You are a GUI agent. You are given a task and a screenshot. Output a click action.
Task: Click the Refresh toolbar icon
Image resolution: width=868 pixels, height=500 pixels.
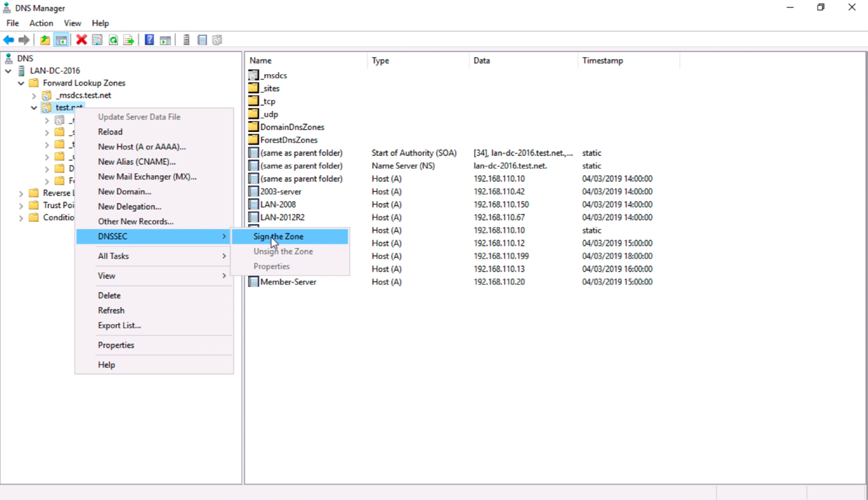tap(113, 40)
